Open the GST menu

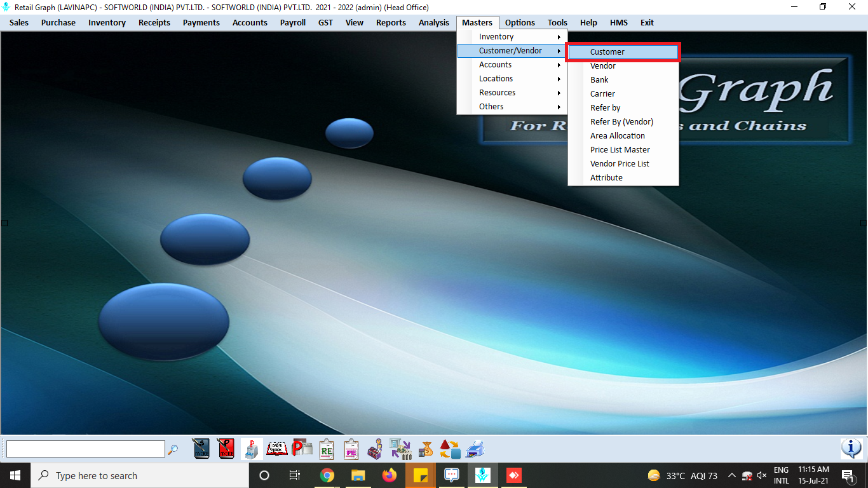(325, 22)
